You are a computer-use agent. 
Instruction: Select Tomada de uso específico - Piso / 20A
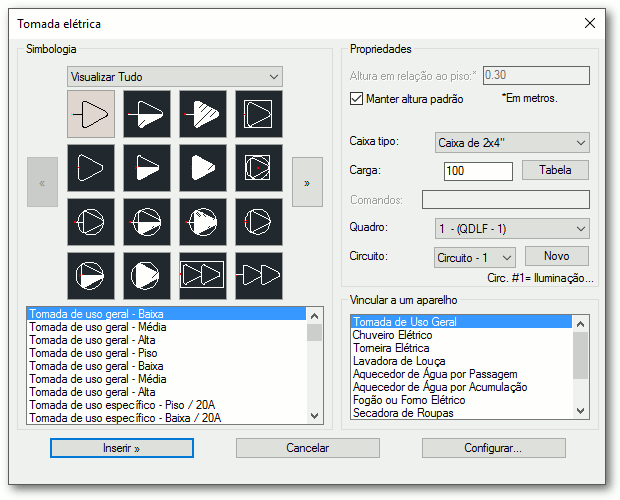(166, 405)
